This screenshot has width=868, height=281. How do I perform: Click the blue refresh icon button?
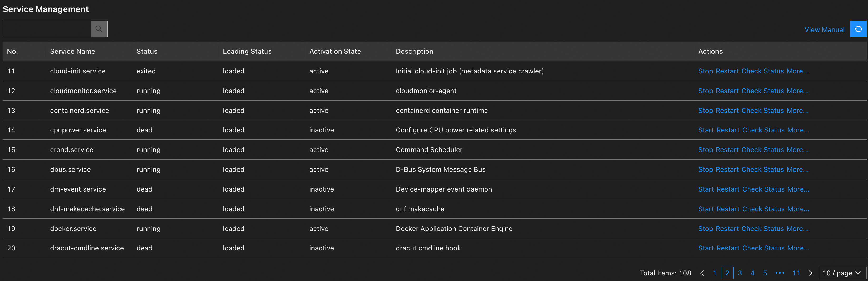[x=858, y=29]
